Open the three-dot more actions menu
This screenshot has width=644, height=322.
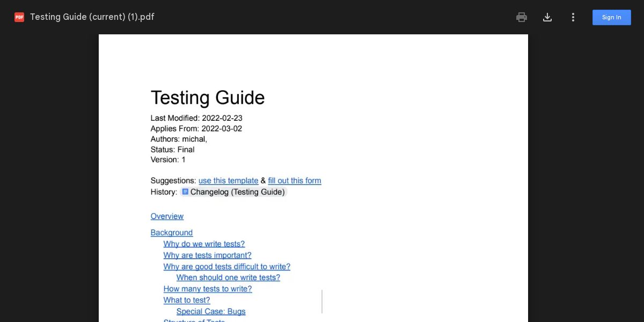click(x=573, y=17)
